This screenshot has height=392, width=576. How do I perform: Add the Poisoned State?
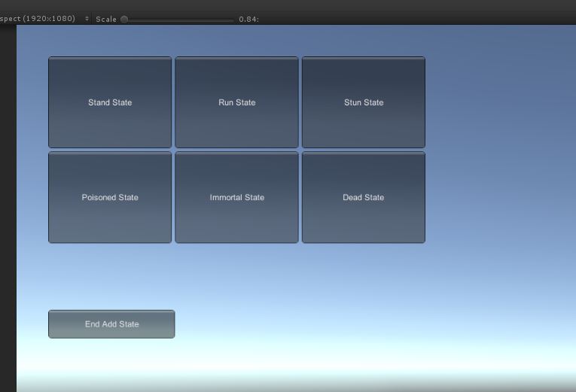pos(110,197)
